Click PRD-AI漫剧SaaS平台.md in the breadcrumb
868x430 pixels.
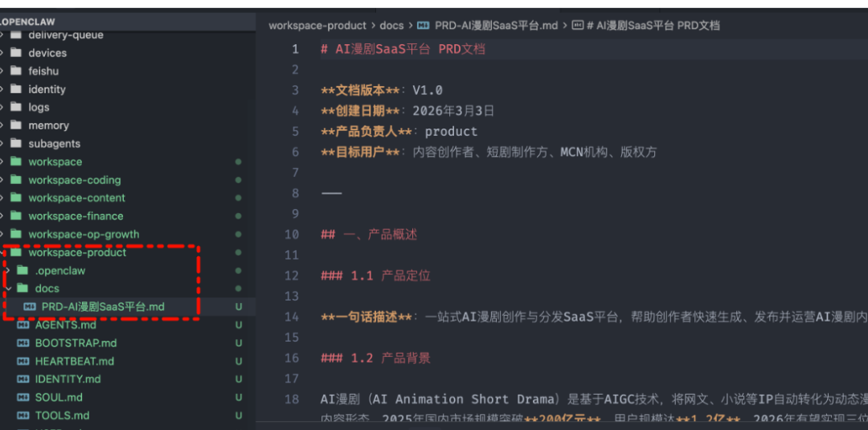[x=497, y=26]
